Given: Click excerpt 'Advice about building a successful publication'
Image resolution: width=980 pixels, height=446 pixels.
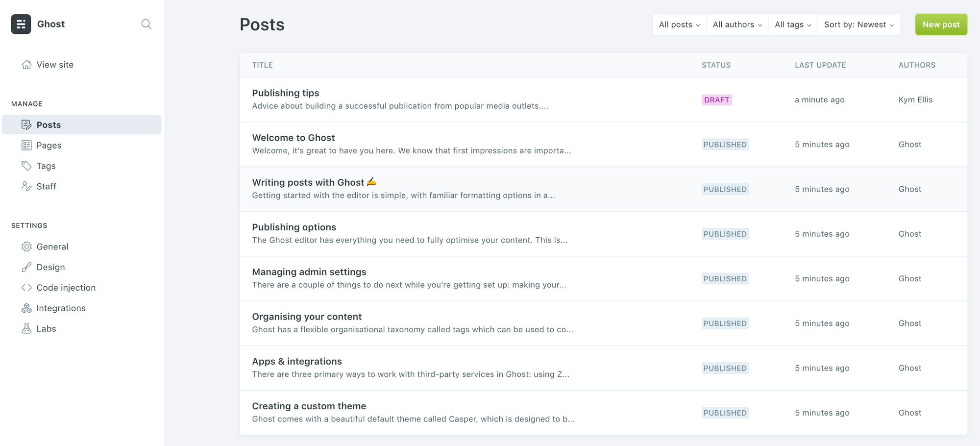Looking at the screenshot, I should click(400, 106).
